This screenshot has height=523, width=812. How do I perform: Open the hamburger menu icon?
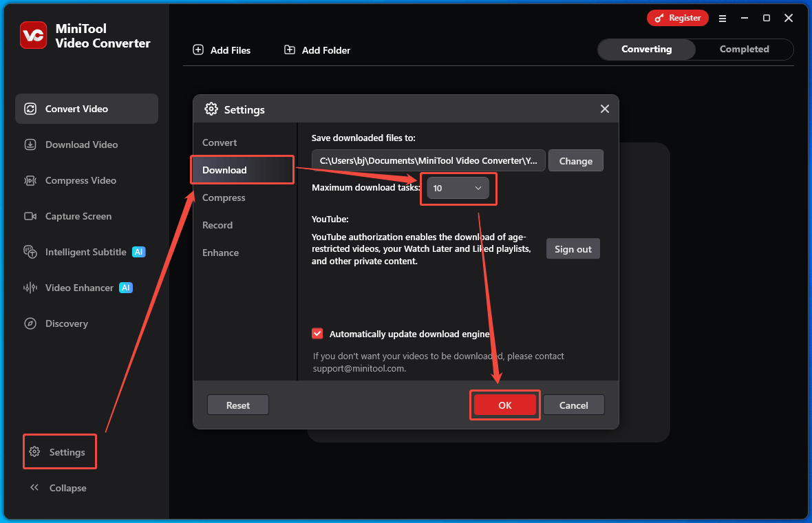pyautogui.click(x=723, y=18)
